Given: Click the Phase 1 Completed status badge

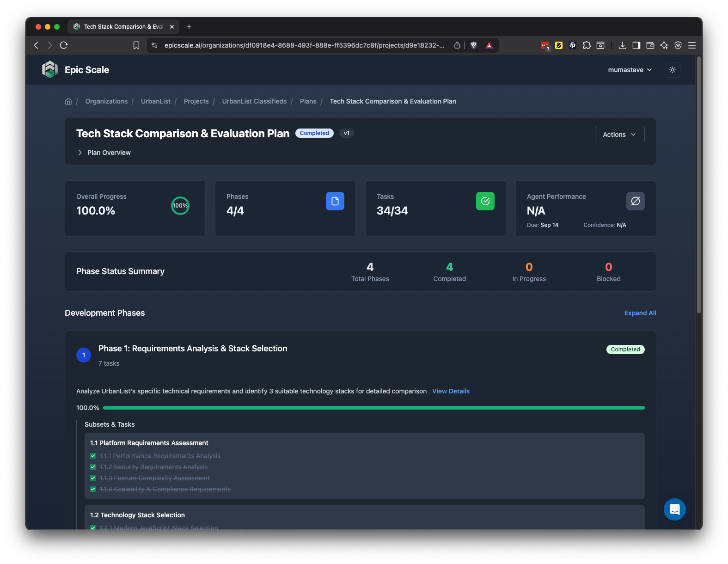Looking at the screenshot, I should point(625,349).
